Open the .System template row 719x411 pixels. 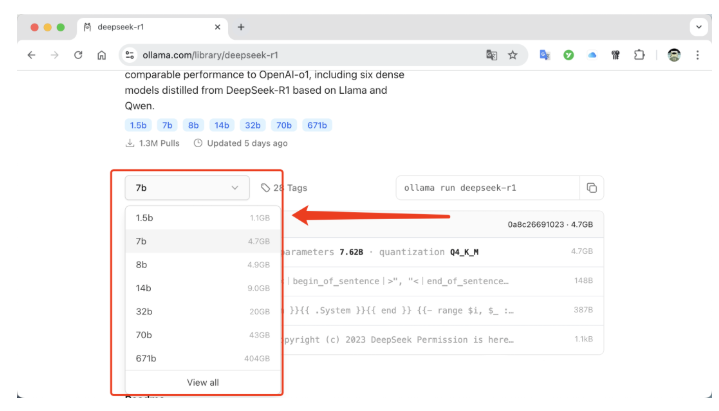442,310
